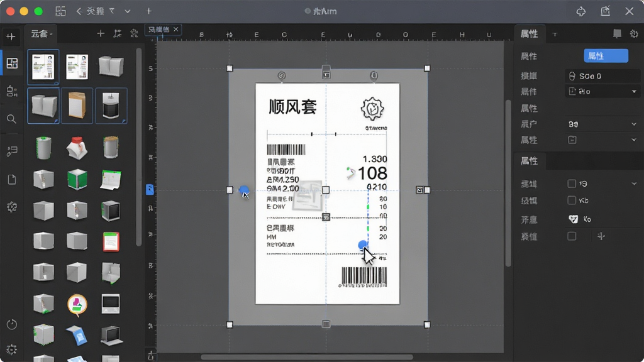Select the open document tab above the canvas

pyautogui.click(x=163, y=30)
